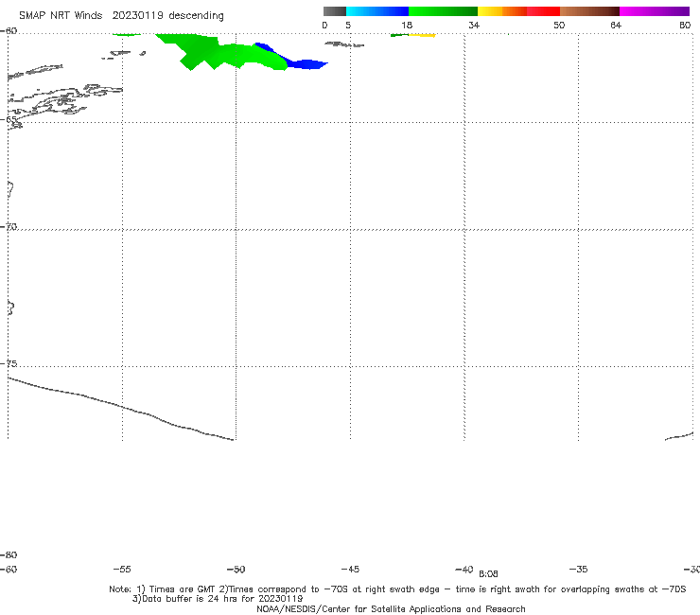Click color bar label "18"

tap(407, 25)
